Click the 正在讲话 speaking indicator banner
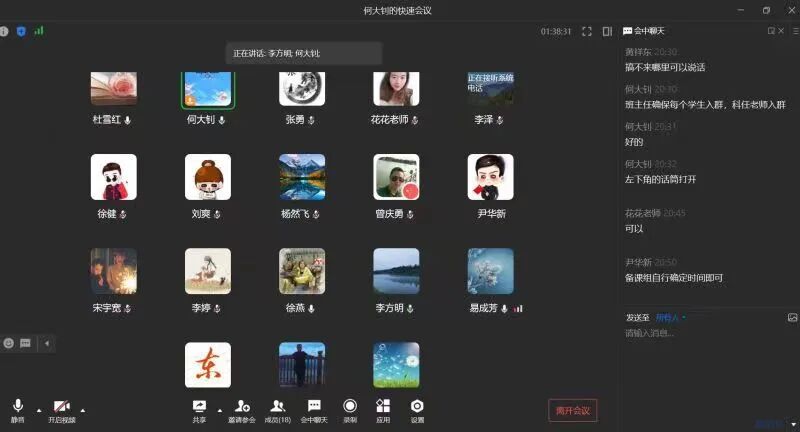The width and height of the screenshot is (800, 432). (x=304, y=53)
